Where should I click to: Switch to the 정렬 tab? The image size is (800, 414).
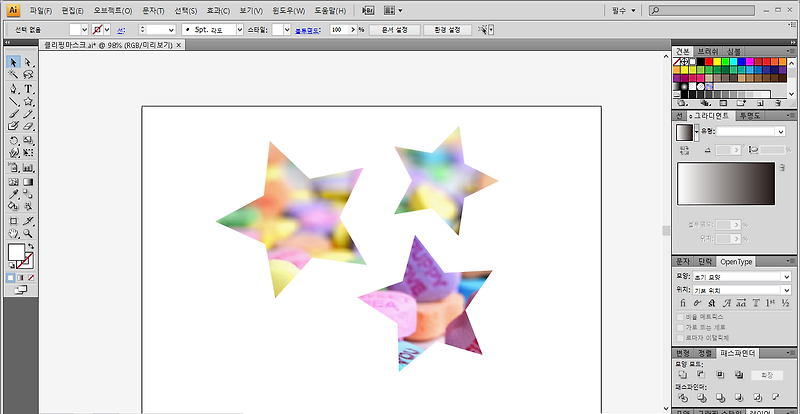pos(705,353)
